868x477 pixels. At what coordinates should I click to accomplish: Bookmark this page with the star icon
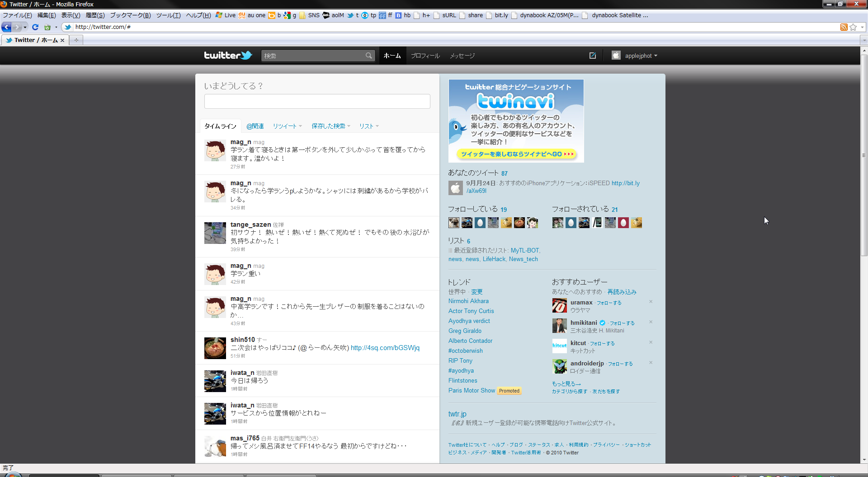click(853, 27)
